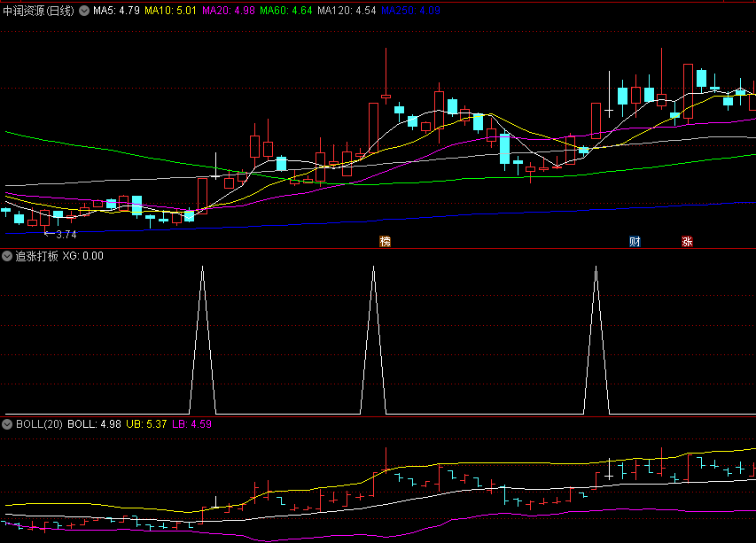This screenshot has width=756, height=543.
Task: Select the MA120: 4.54 label
Action: tap(347, 11)
